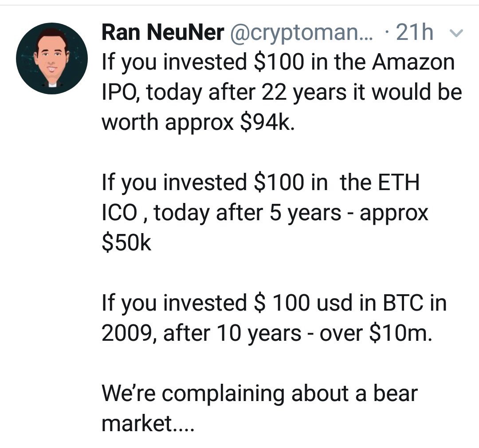Click the word ETH in tweet

399,182
